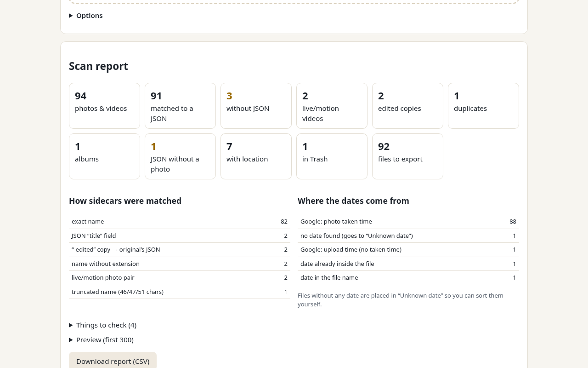This screenshot has height=368, width=588.
Task: Click the duplicates stat card
Action: [483, 106]
